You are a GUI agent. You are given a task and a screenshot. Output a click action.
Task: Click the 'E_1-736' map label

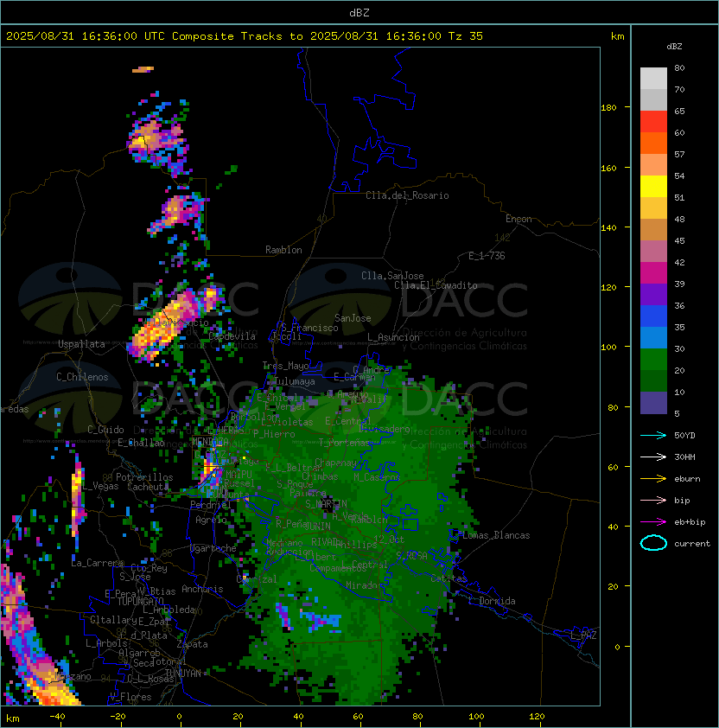point(487,256)
